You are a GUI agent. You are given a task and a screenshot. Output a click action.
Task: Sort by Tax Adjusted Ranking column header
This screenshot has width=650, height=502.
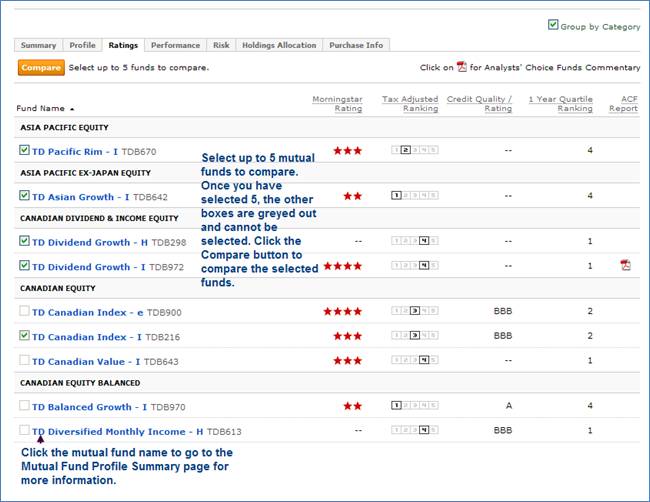(x=410, y=104)
